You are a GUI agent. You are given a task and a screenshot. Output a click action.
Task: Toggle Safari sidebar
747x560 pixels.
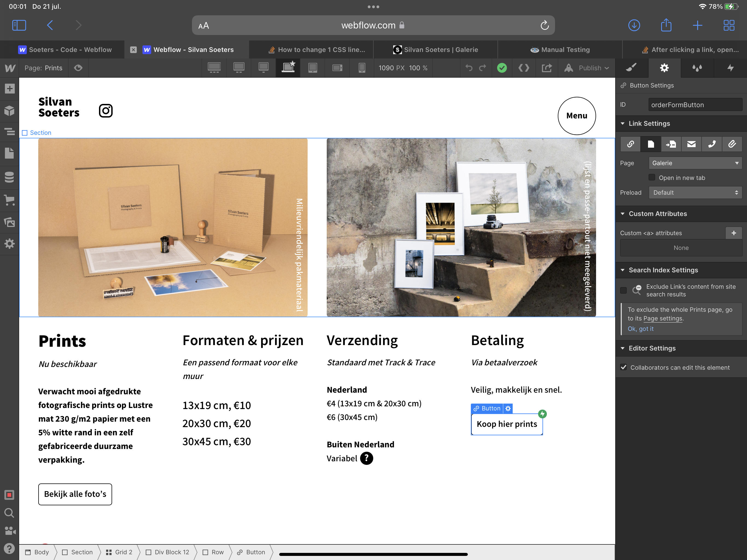pyautogui.click(x=19, y=25)
